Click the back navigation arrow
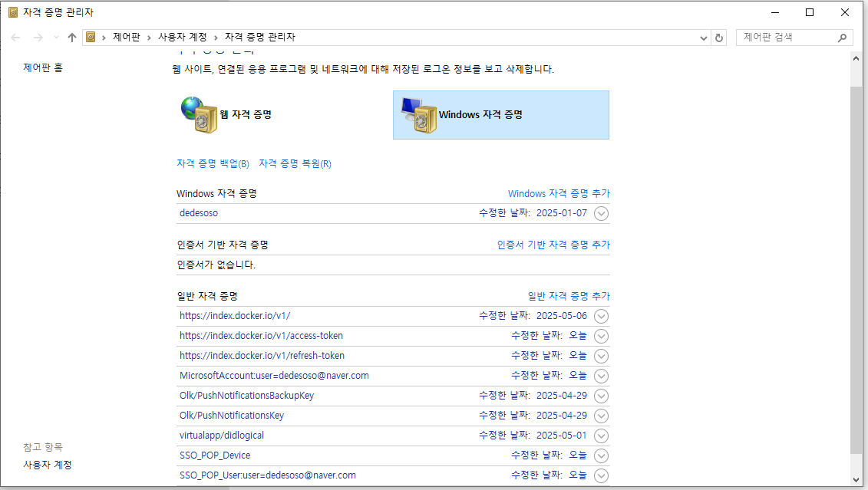868x490 pixels. [x=15, y=38]
